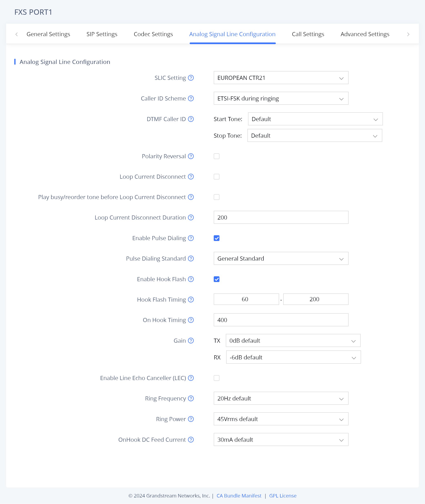Go to the Call Settings tab
This screenshot has width=425, height=504.
[308, 34]
